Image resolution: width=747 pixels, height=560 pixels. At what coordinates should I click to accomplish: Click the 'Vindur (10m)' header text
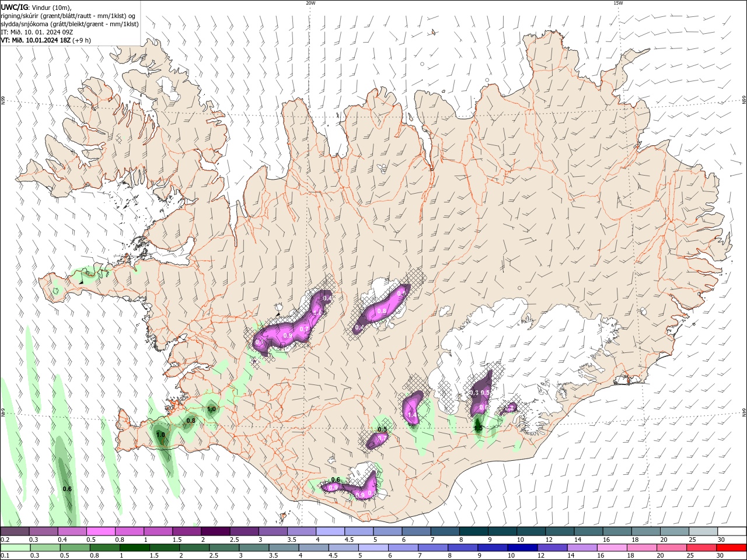[x=52, y=8]
